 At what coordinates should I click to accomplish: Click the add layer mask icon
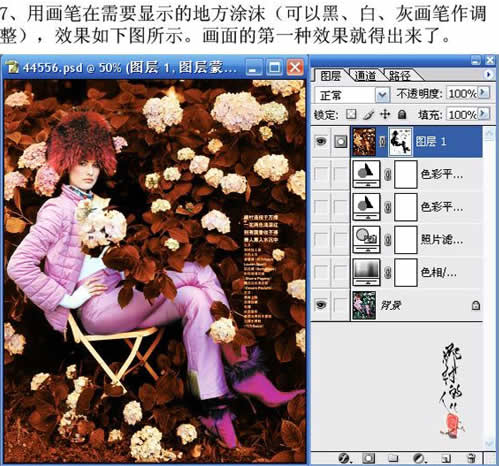click(x=369, y=458)
